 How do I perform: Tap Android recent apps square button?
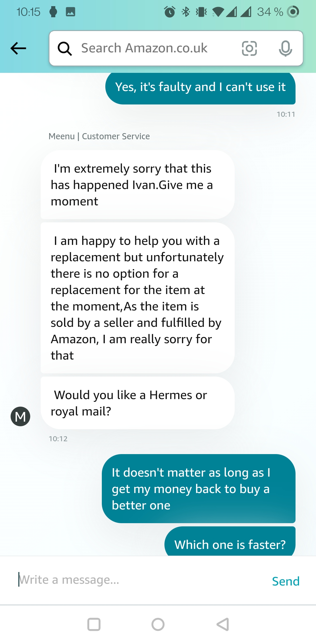(x=94, y=624)
